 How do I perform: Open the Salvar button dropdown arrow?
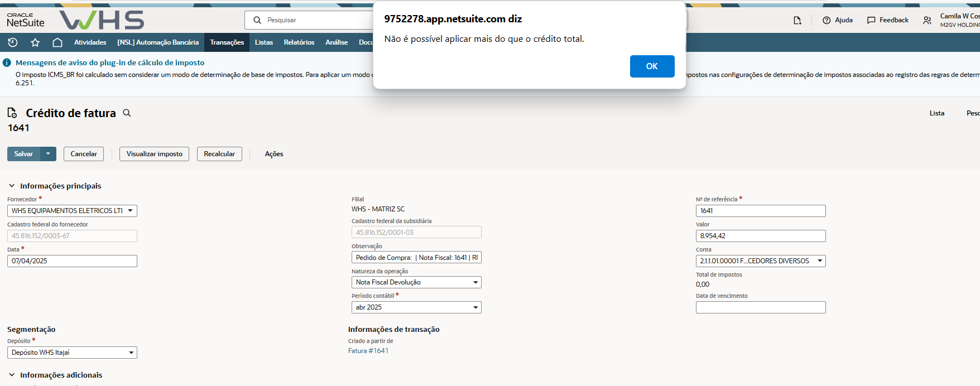[48, 154]
